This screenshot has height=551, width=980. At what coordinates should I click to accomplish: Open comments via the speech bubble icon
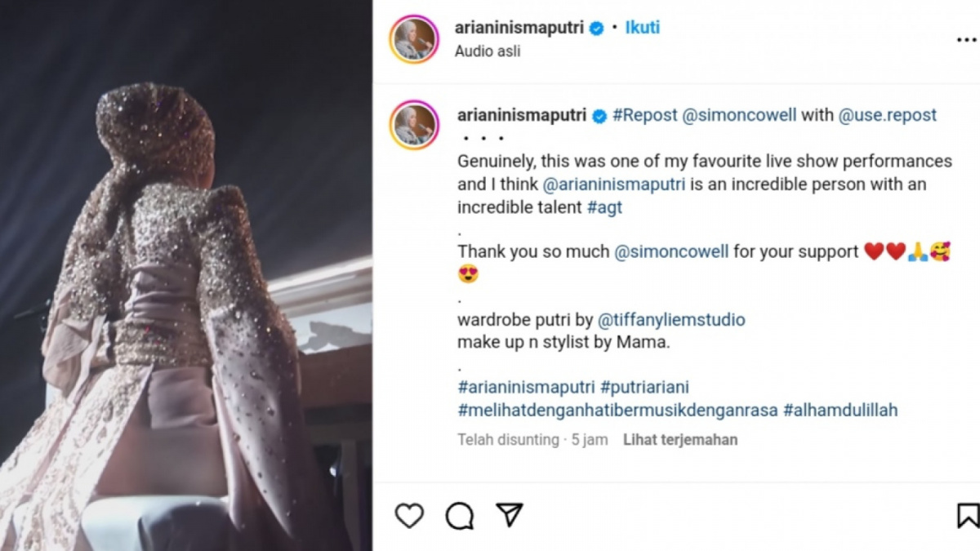pos(460,516)
